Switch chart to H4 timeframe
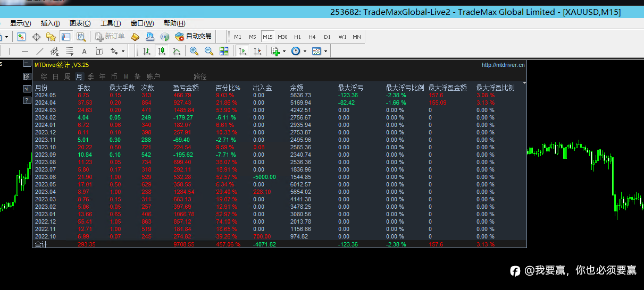 [x=312, y=37]
